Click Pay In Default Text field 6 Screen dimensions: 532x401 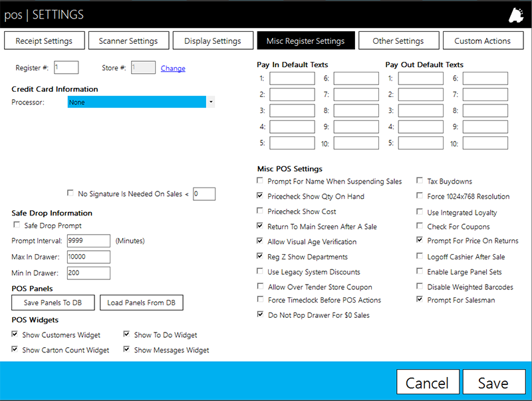point(356,78)
